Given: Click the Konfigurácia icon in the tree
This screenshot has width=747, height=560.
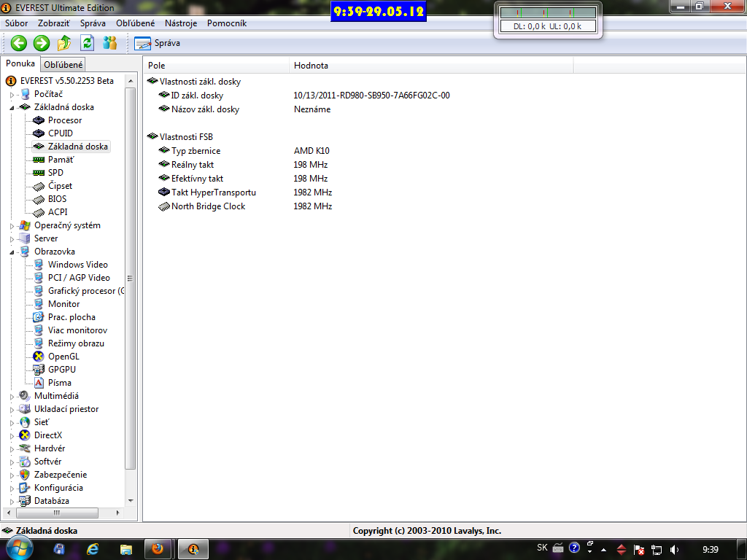Looking at the screenshot, I should point(24,488).
